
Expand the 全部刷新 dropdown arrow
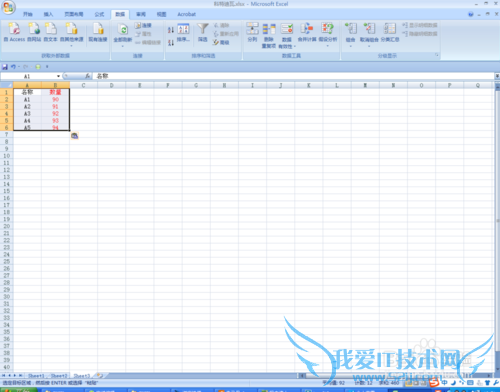pyautogui.click(x=123, y=46)
